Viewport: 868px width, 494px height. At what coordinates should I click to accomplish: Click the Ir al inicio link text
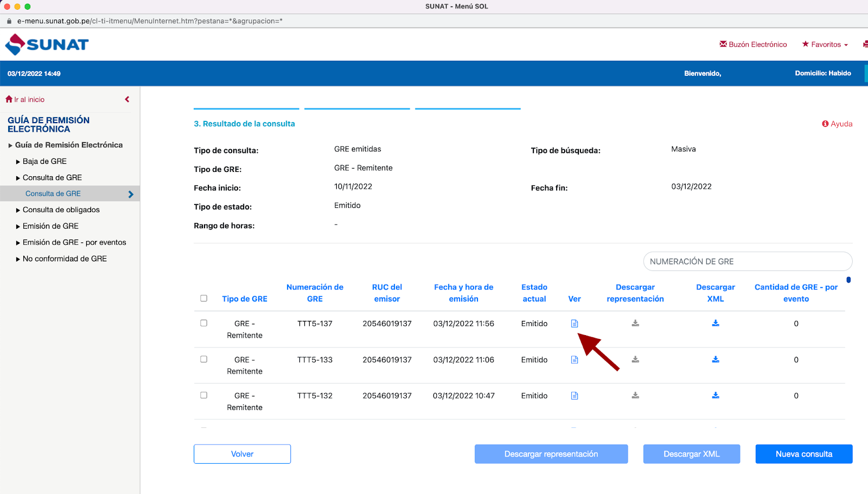point(29,100)
